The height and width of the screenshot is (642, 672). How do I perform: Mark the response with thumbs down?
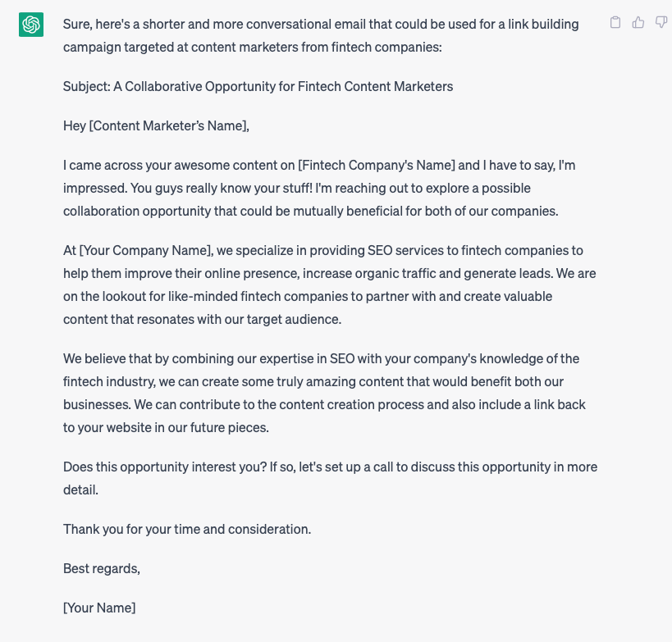(661, 22)
